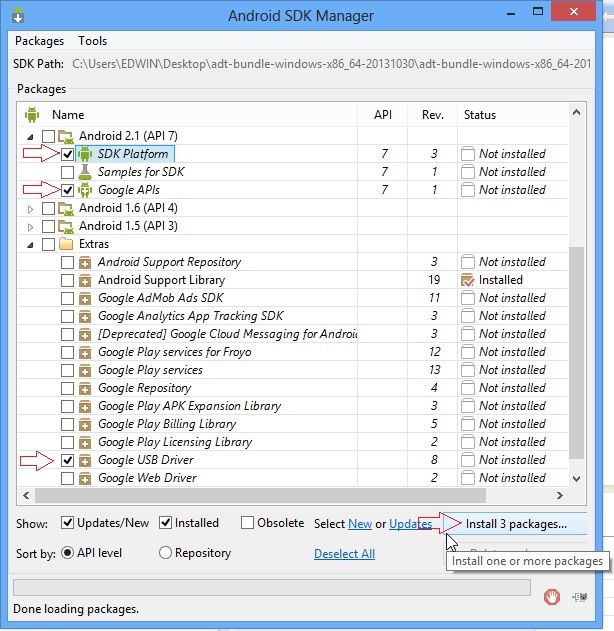Check the Samples for SDK checkbox

click(x=67, y=172)
